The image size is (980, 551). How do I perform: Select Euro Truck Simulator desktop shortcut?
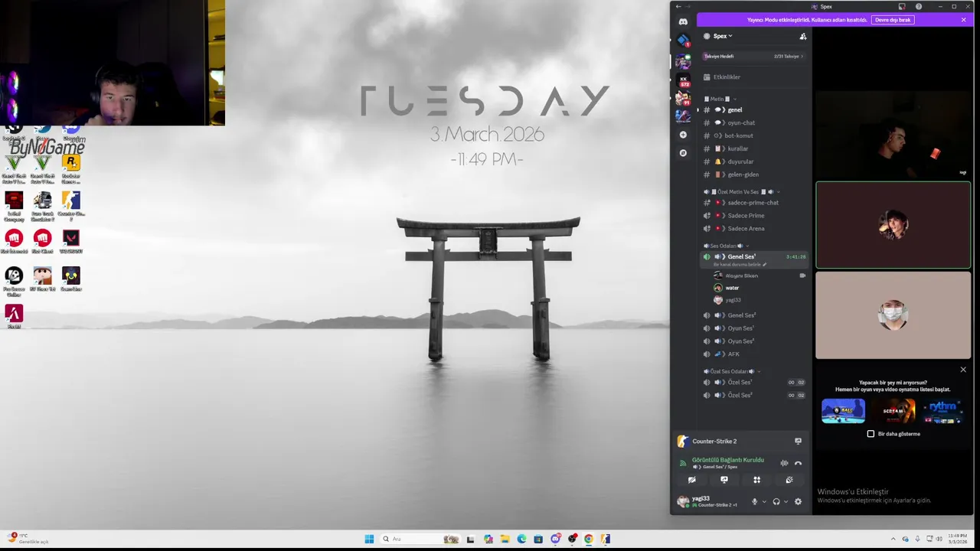pyautogui.click(x=43, y=206)
